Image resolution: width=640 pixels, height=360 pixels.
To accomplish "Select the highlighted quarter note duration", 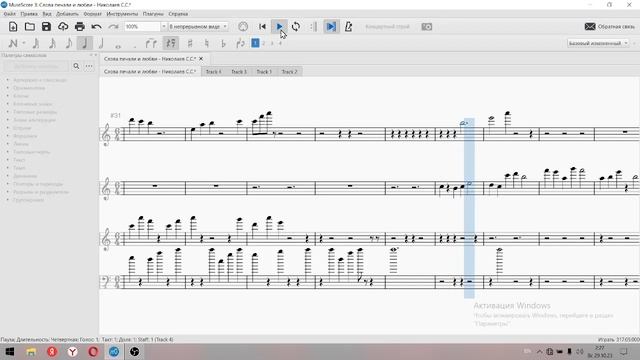I will (84, 43).
